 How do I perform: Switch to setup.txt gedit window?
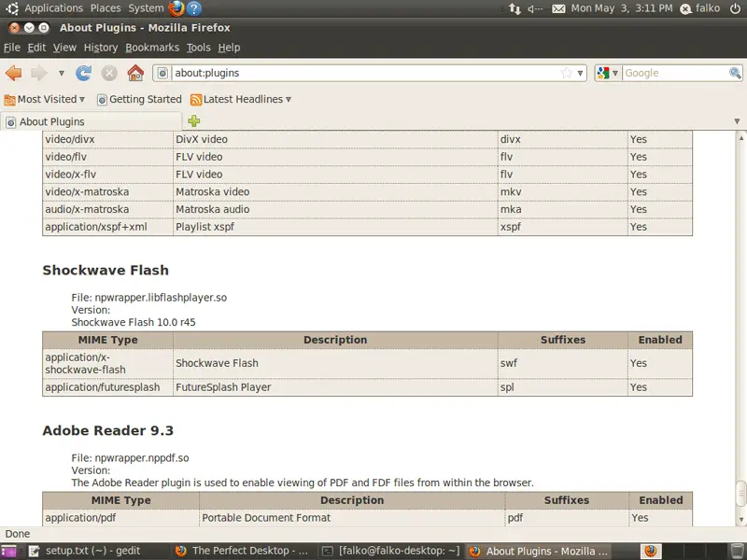93,552
